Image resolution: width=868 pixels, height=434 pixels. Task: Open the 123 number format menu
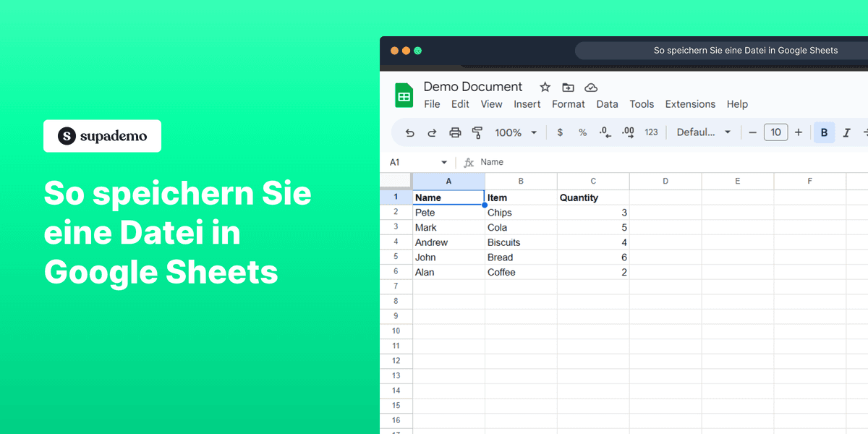click(x=650, y=132)
